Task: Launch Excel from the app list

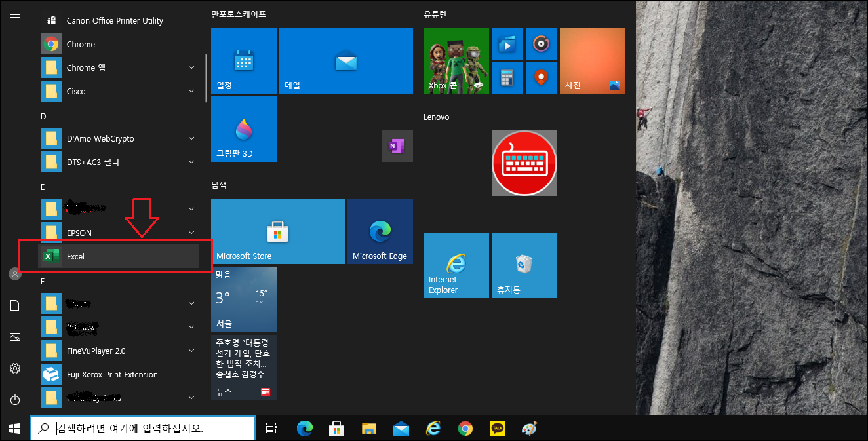Action: pos(119,256)
